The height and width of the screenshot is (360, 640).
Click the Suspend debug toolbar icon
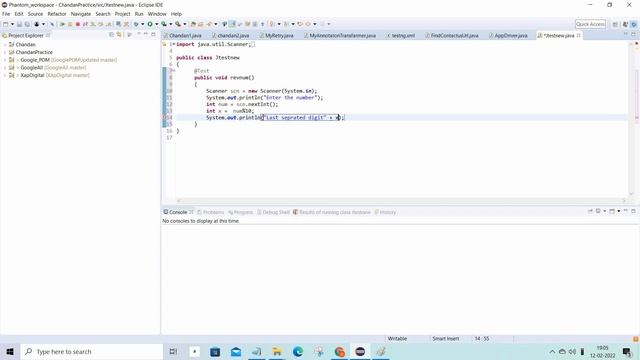(70, 24)
